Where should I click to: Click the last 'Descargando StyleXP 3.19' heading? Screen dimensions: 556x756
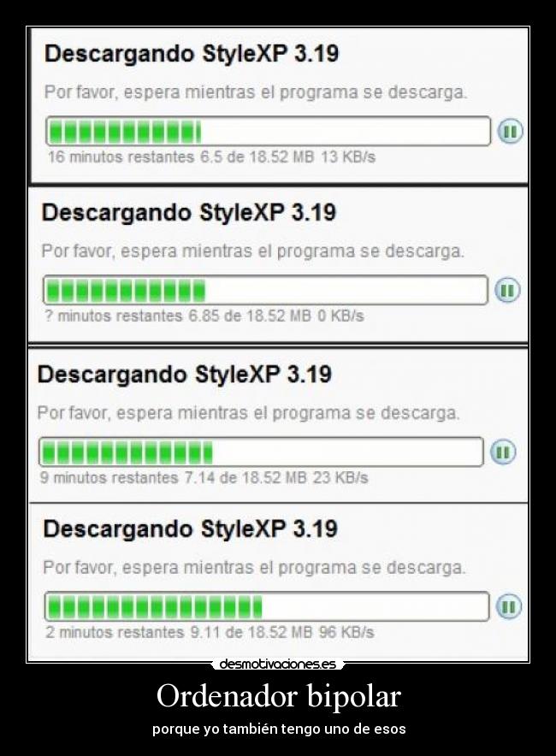pos(191,529)
